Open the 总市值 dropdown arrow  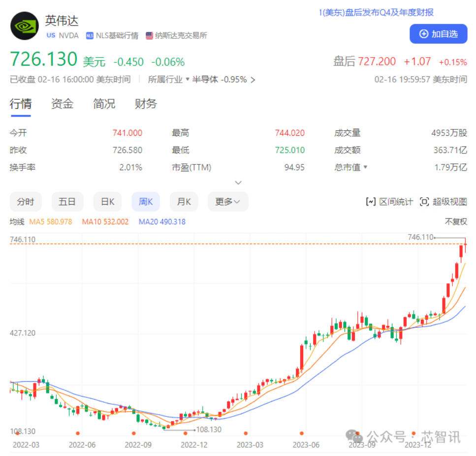[365, 167]
